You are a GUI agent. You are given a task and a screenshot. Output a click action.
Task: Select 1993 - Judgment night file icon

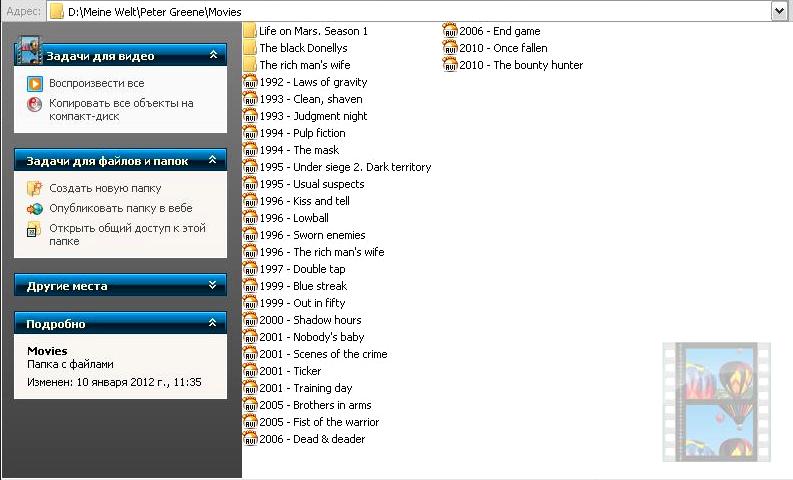[250, 116]
